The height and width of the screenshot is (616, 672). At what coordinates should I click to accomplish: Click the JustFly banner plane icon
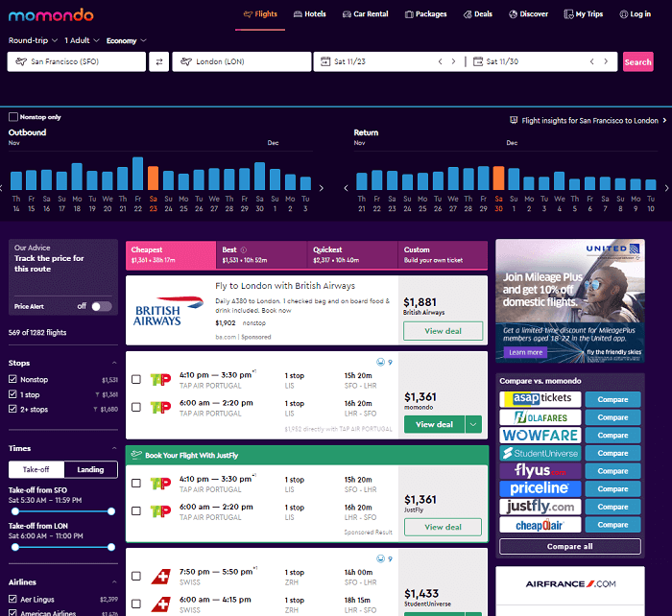136,455
